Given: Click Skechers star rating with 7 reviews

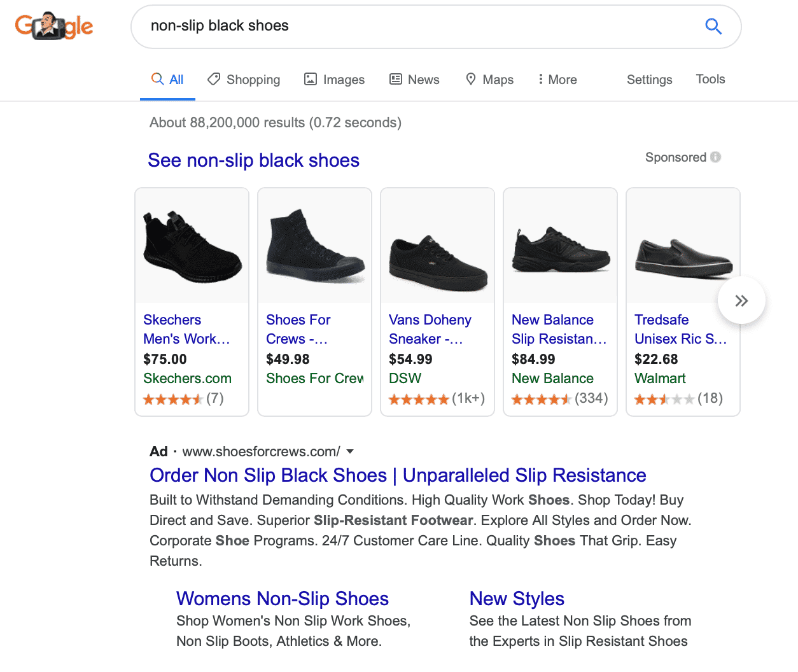Looking at the screenshot, I should (183, 399).
